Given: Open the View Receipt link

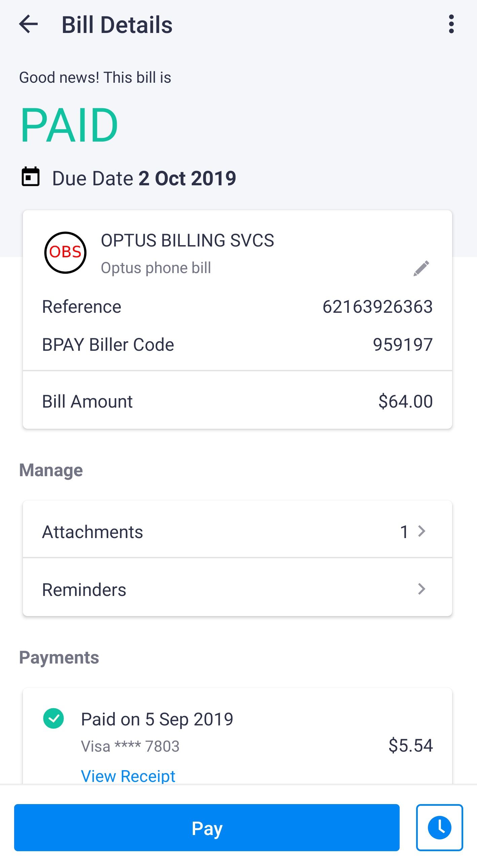Looking at the screenshot, I should pos(128,776).
